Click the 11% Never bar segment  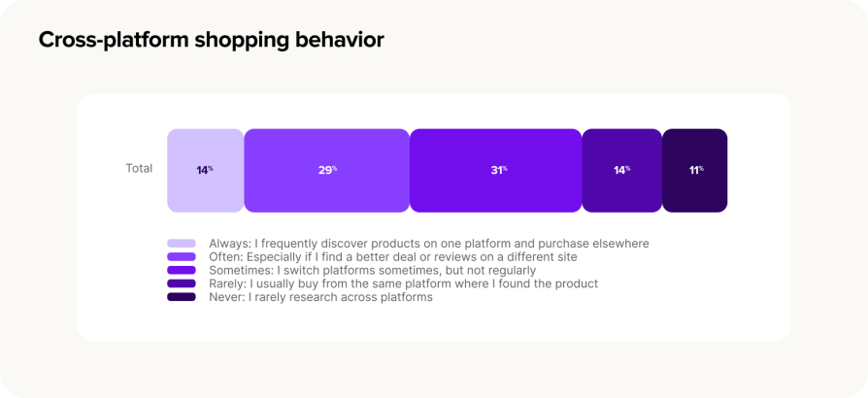(x=695, y=171)
